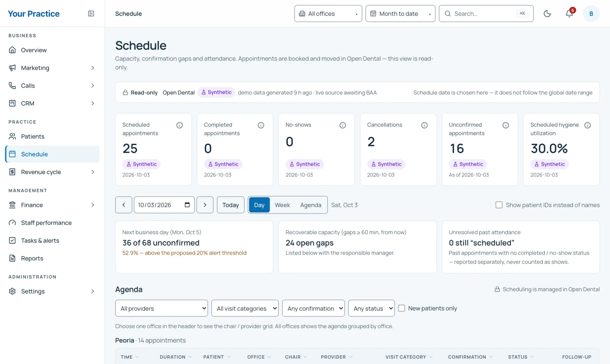Open the Any status dropdown
Viewport: 610px width, 364px height.
[x=371, y=308]
